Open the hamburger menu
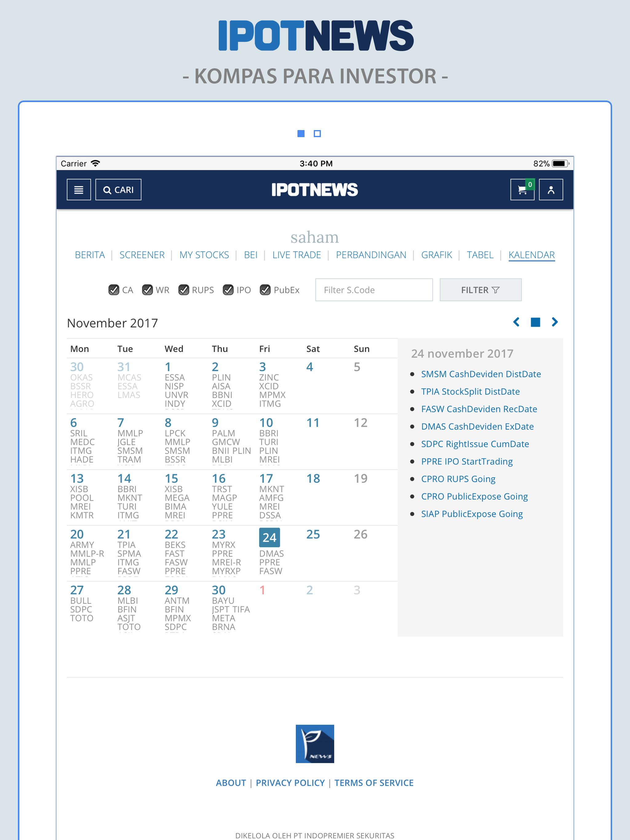Image resolution: width=630 pixels, height=840 pixels. coord(79,189)
